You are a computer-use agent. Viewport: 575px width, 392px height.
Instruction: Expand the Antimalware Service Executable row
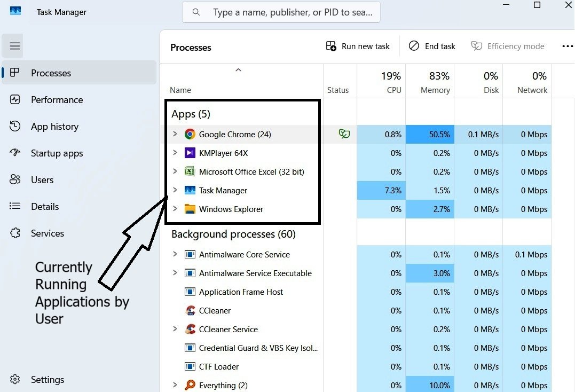pyautogui.click(x=175, y=273)
